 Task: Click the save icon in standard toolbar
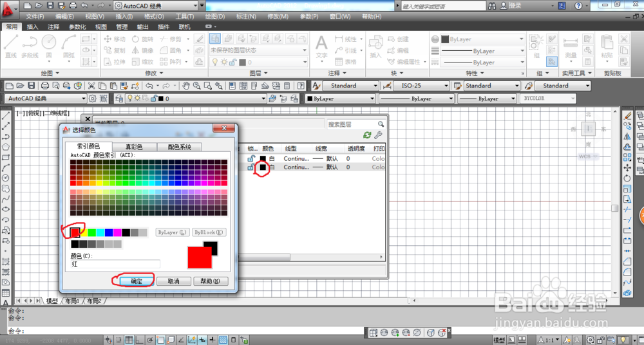pos(31,86)
